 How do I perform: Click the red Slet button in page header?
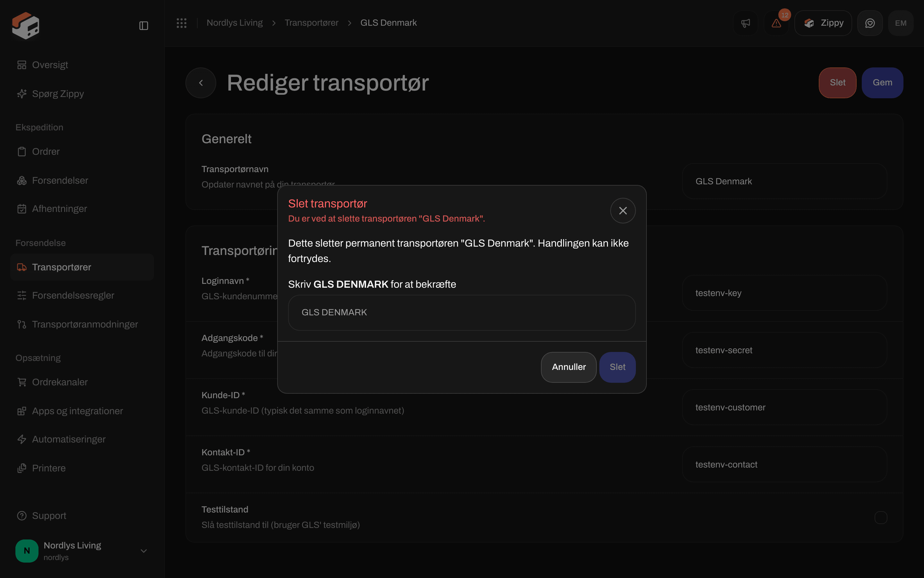pyautogui.click(x=837, y=83)
